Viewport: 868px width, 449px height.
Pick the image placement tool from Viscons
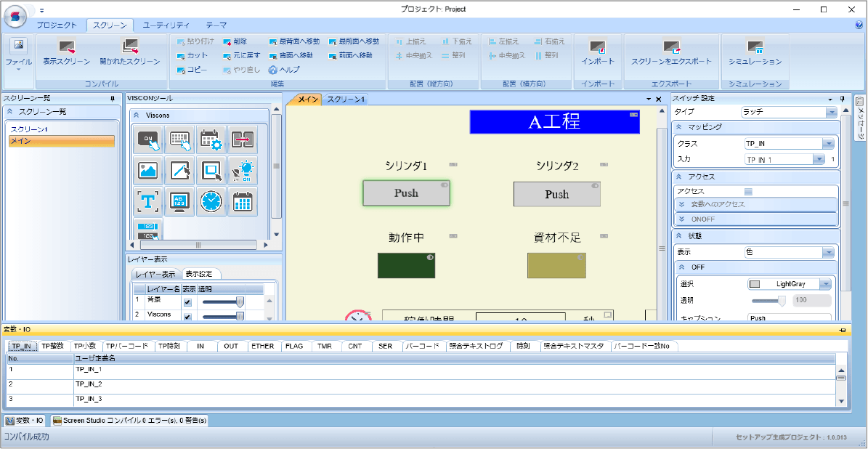pos(148,169)
